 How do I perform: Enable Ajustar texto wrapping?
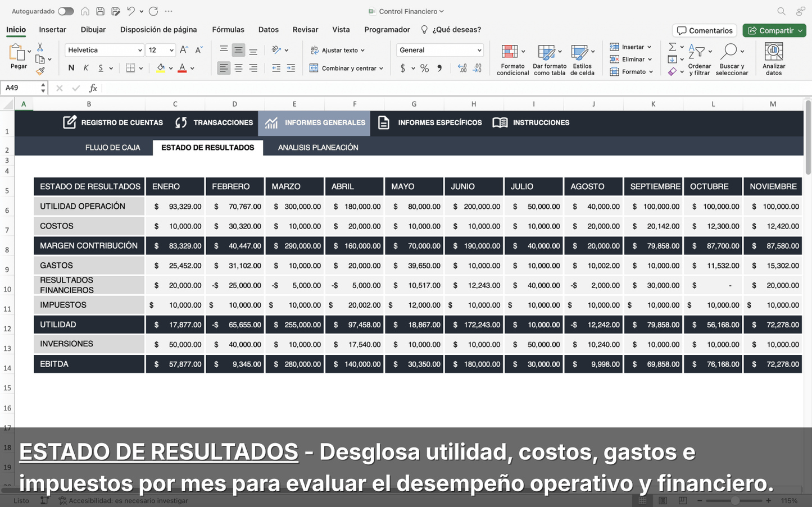point(337,50)
